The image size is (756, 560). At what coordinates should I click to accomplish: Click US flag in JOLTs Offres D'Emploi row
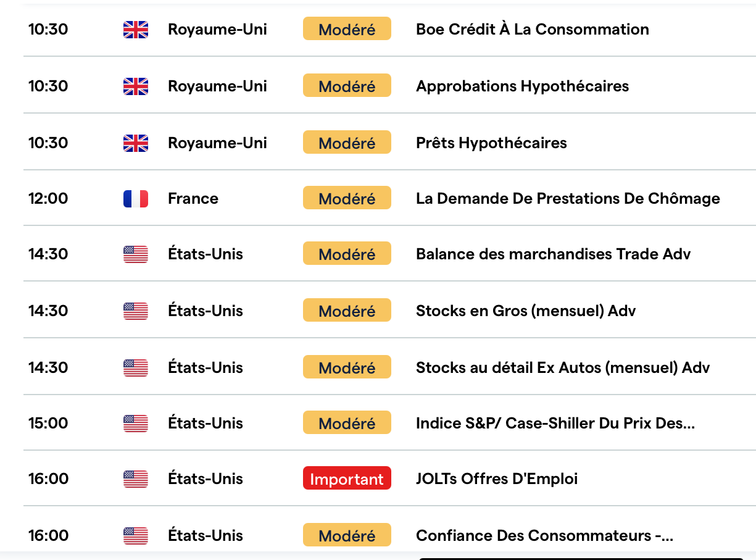click(x=136, y=479)
